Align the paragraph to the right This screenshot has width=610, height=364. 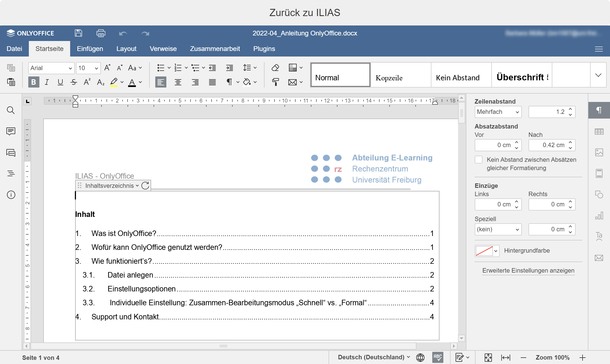195,82
